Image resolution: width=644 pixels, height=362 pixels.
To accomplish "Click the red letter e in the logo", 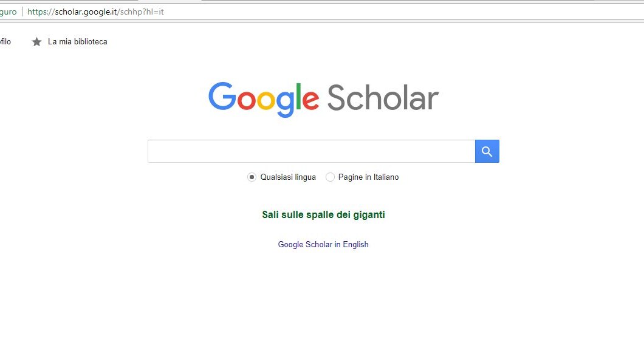I will (309, 101).
